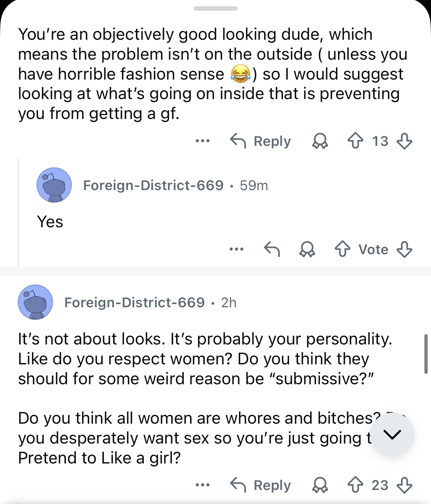Jump to next comment with floating chevron
This screenshot has height=504, width=431.
click(x=392, y=435)
